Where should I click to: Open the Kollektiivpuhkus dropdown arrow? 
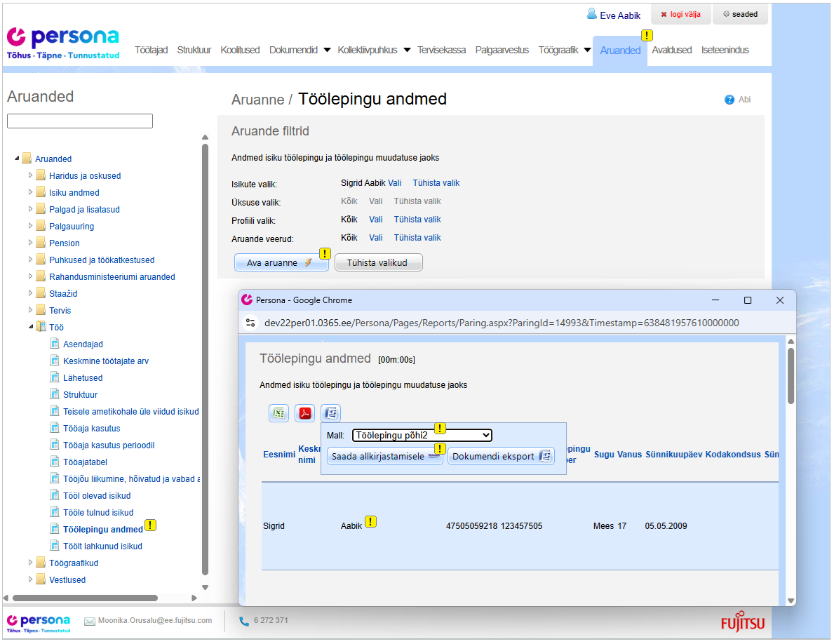coord(407,50)
